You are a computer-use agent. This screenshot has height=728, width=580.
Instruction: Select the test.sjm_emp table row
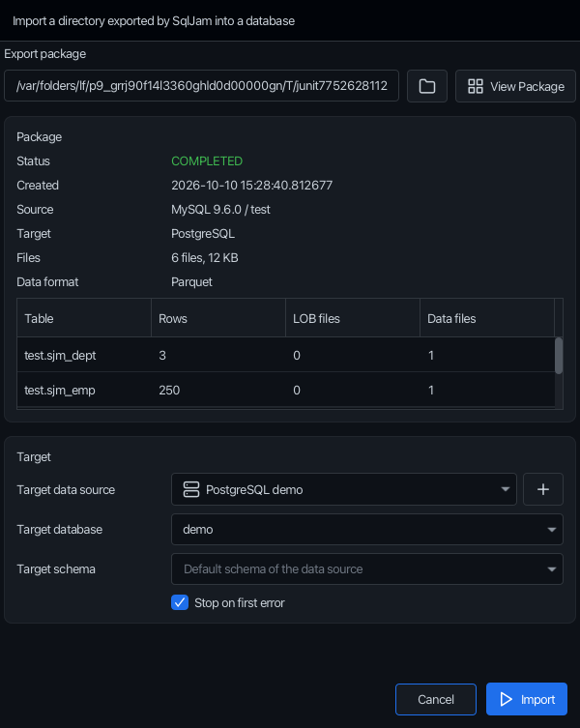point(285,390)
